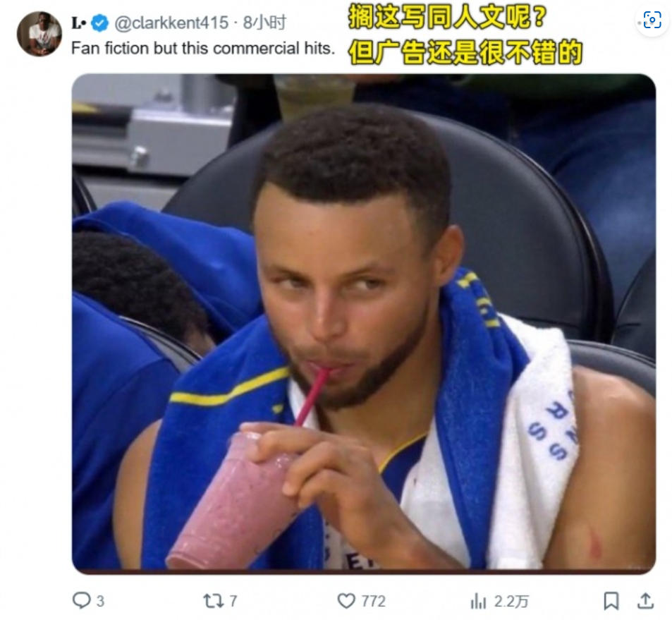Click the image scan icon at top right
Image resolution: width=672 pixels, height=620 pixels.
[652, 20]
